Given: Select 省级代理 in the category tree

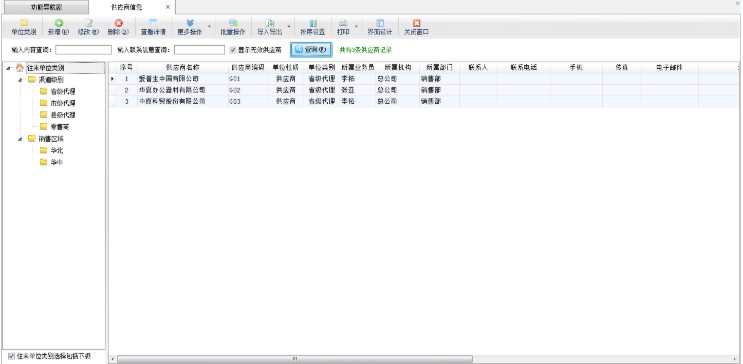Looking at the screenshot, I should pyautogui.click(x=63, y=91).
